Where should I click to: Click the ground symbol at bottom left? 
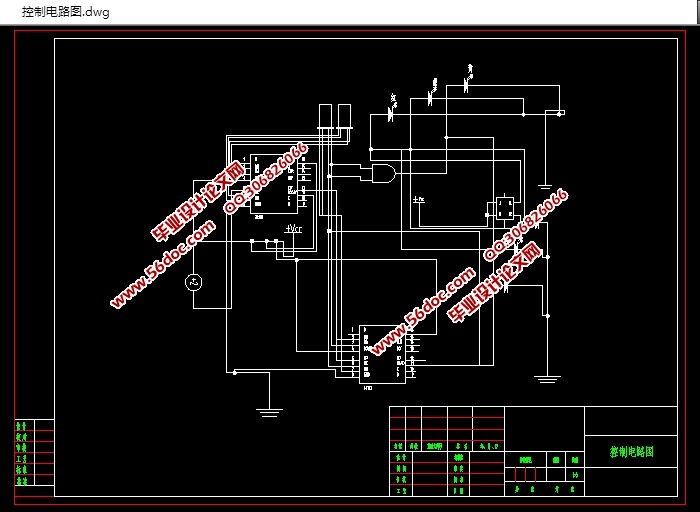pyautogui.click(x=267, y=408)
